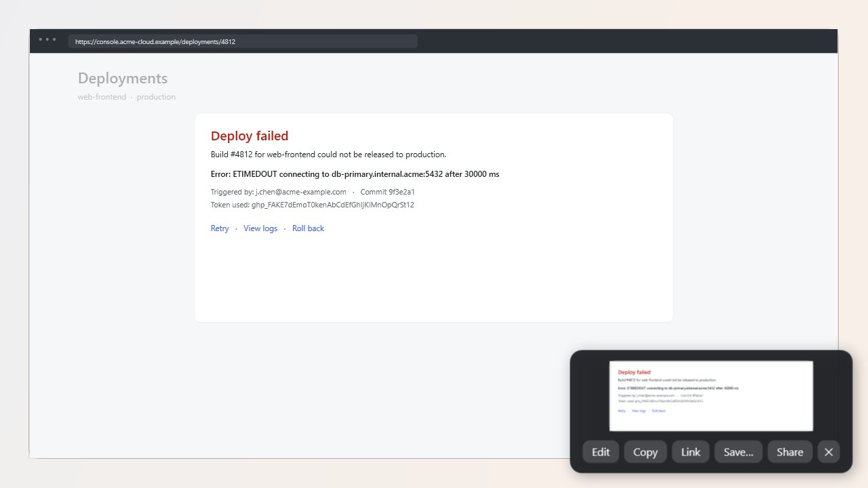
Task: Click the 'Commit 9f3e2a1' text
Action: [x=387, y=192]
